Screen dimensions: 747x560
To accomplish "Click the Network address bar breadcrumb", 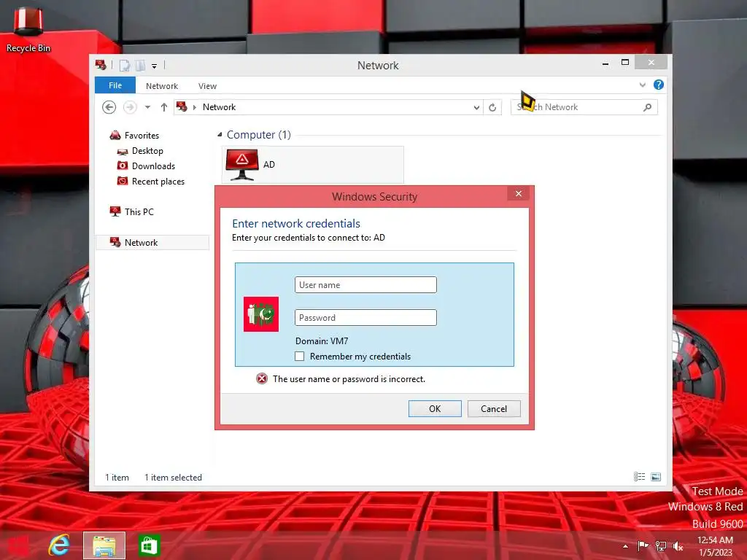I will (x=219, y=107).
